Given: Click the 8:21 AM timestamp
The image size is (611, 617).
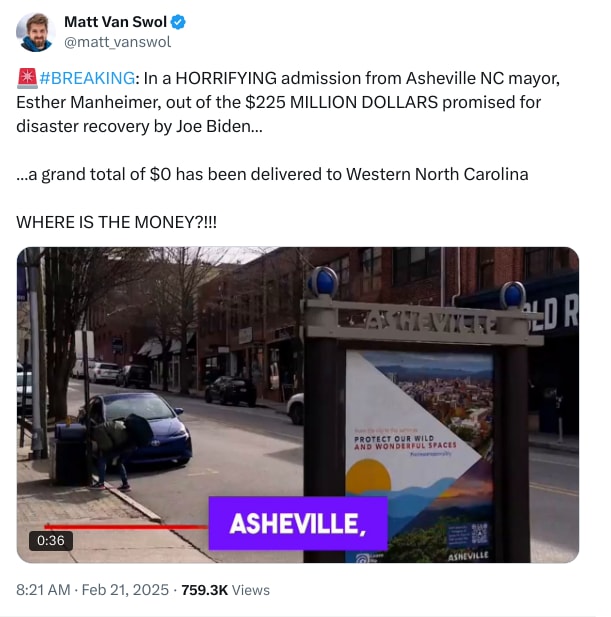Looking at the screenshot, I should (43, 590).
